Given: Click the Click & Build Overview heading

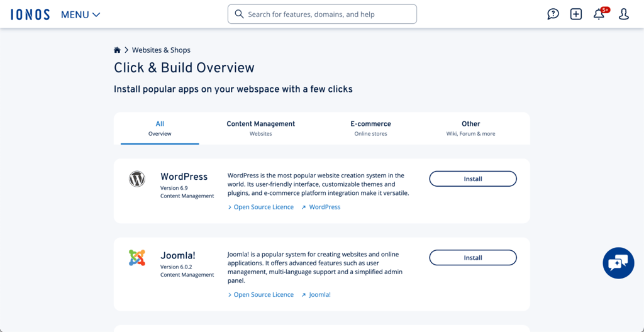Looking at the screenshot, I should [184, 68].
